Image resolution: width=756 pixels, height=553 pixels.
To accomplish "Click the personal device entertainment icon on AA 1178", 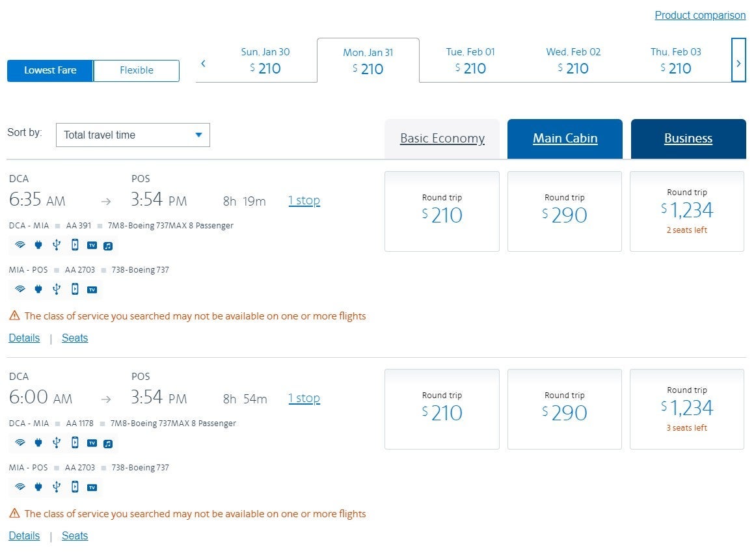I will [x=75, y=443].
